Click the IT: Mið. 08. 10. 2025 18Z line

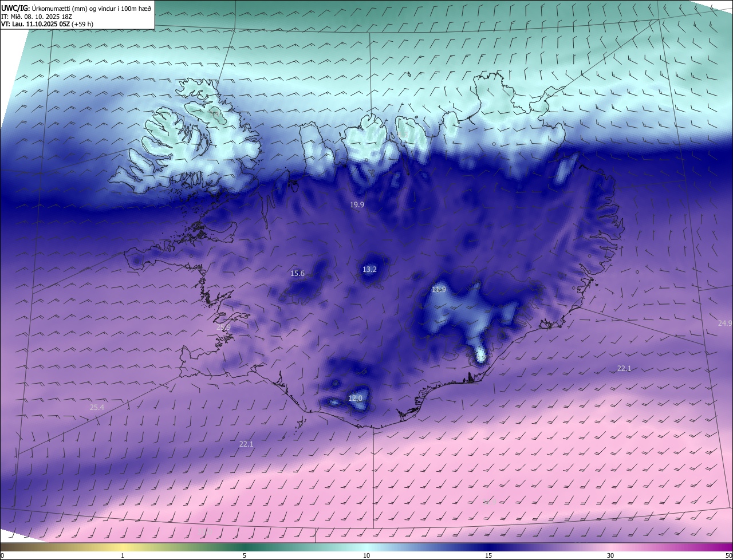pyautogui.click(x=37, y=16)
